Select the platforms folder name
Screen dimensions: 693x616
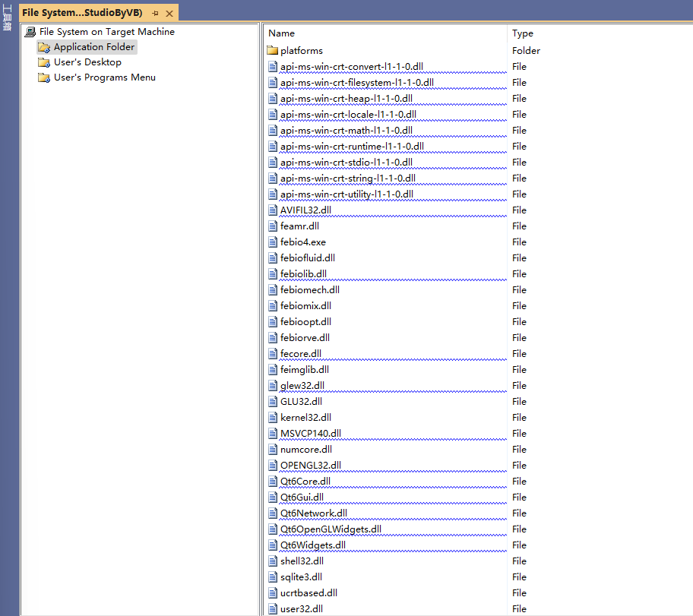point(302,51)
